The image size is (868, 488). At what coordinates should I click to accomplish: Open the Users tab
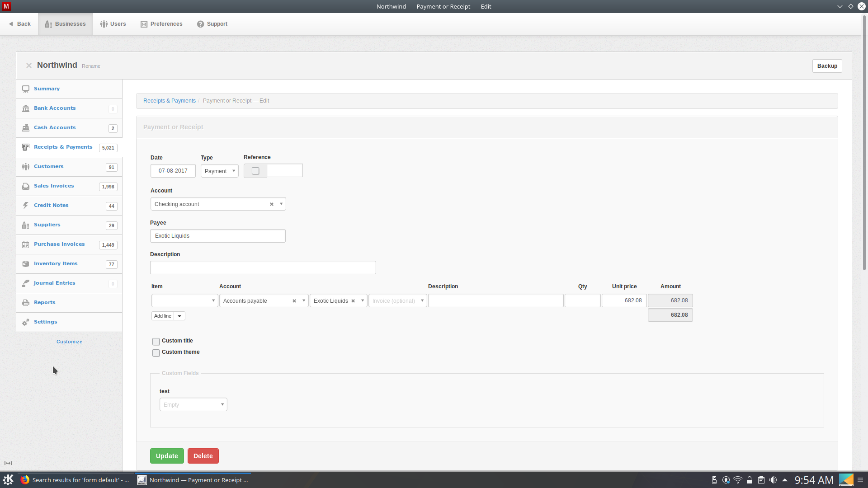(x=113, y=24)
